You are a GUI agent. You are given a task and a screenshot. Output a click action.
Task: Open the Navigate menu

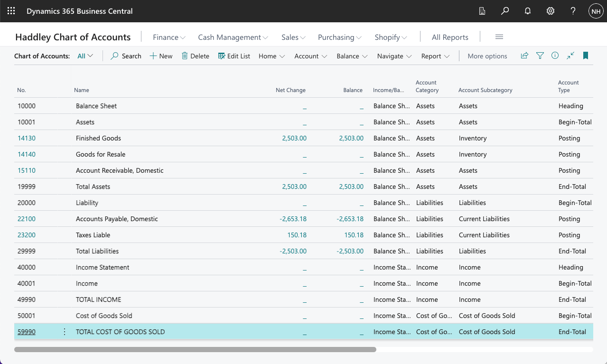394,56
